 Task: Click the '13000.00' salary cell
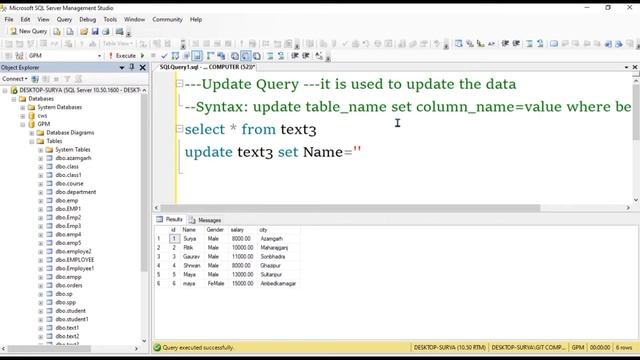pos(243,275)
